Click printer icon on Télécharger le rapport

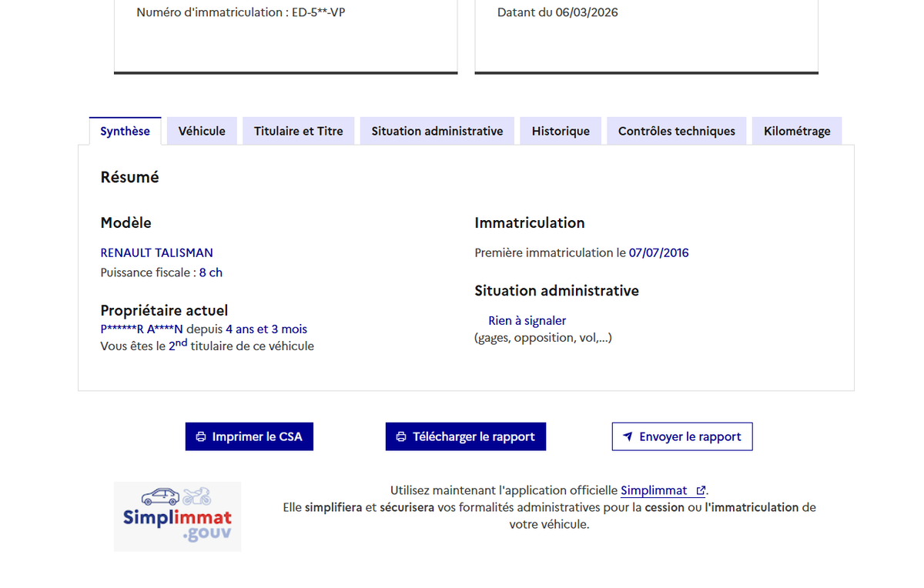(x=401, y=436)
